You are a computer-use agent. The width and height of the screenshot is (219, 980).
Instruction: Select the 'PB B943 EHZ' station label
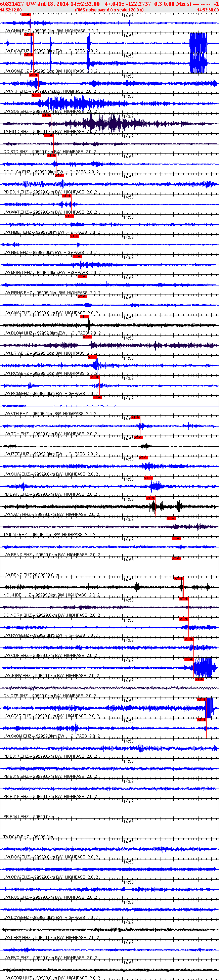tap(17, 495)
